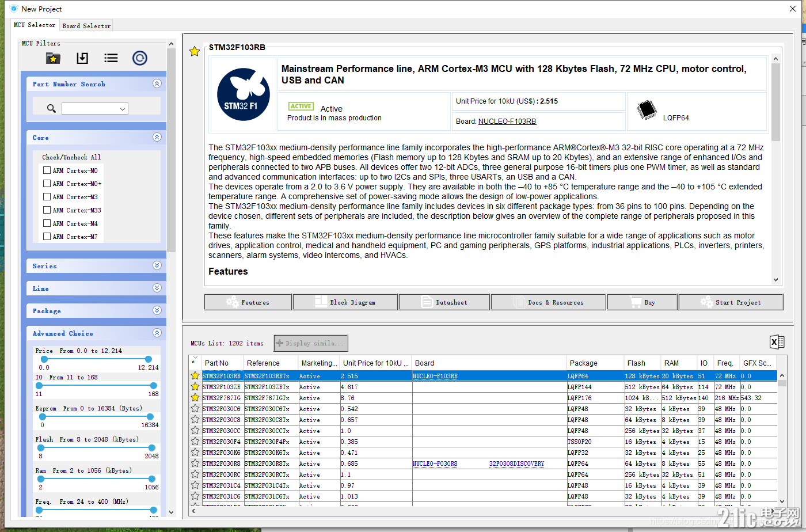Open the NUCLEO-F103RB board link in header
The image size is (806, 532).
[x=507, y=121]
